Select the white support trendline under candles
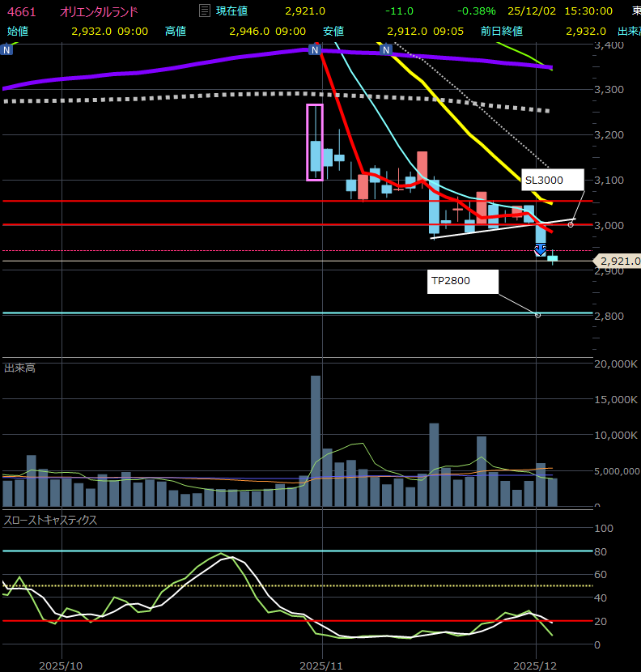The width and height of the screenshot is (641, 672). click(x=502, y=228)
